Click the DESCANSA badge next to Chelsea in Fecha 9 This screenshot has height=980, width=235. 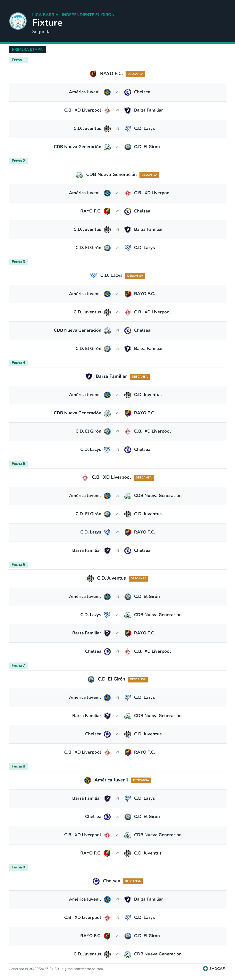[133, 881]
